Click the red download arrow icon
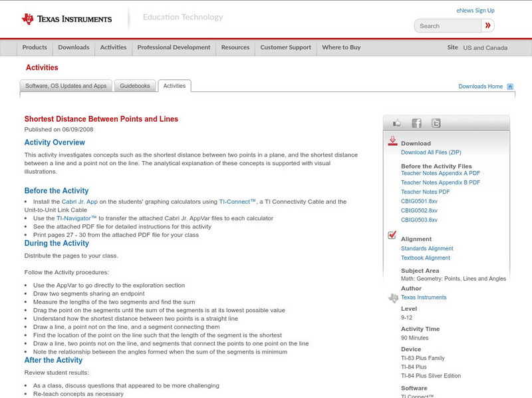This screenshot has width=532, height=398. tap(392, 141)
